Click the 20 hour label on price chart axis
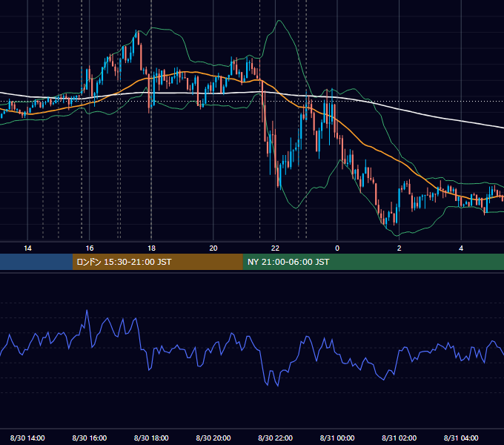Screen dimensions: 504x445 (x=213, y=248)
